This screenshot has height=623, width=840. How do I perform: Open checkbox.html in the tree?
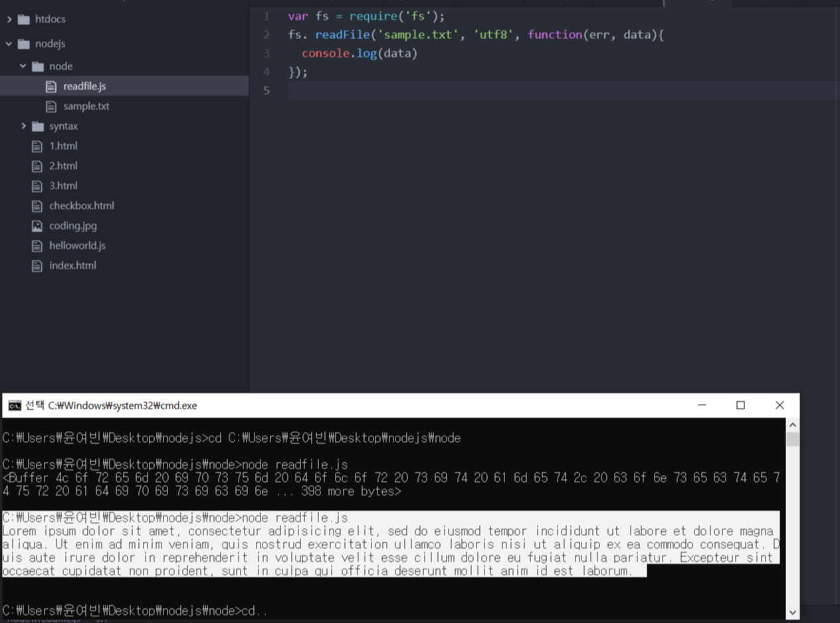[82, 206]
